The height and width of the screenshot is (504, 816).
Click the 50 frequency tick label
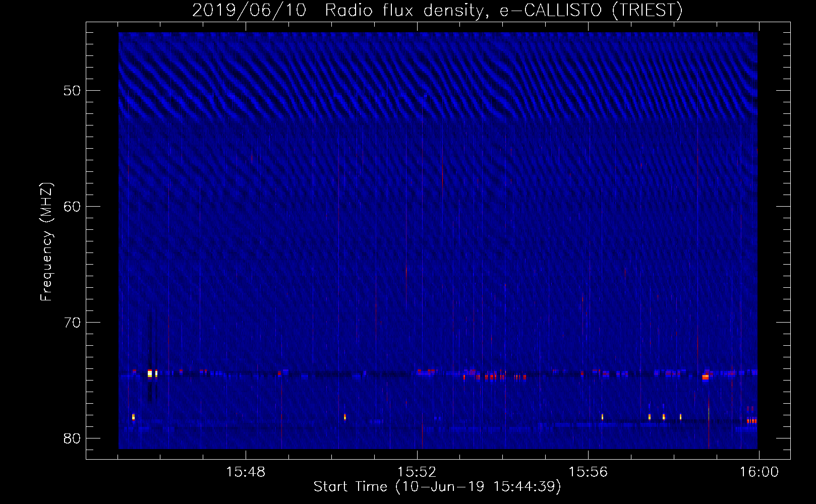[x=72, y=91]
